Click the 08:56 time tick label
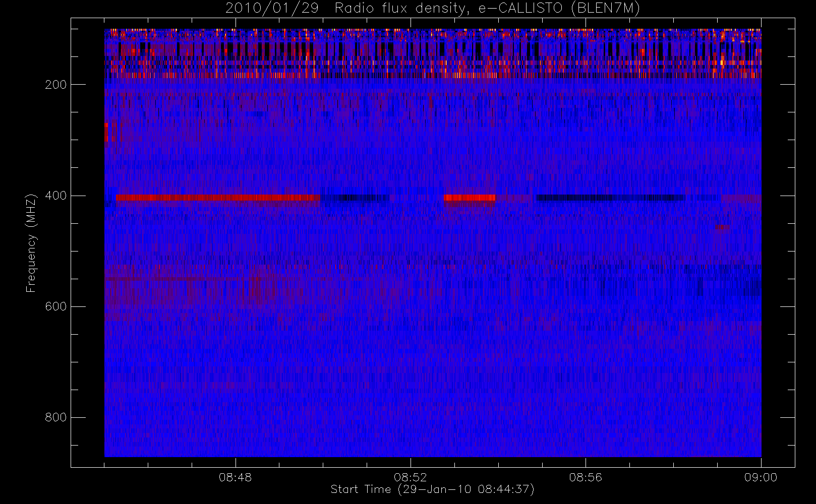 (x=586, y=477)
